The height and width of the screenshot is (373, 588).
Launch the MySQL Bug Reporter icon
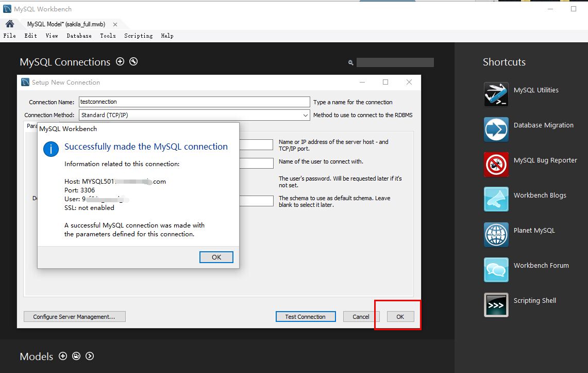(x=496, y=164)
